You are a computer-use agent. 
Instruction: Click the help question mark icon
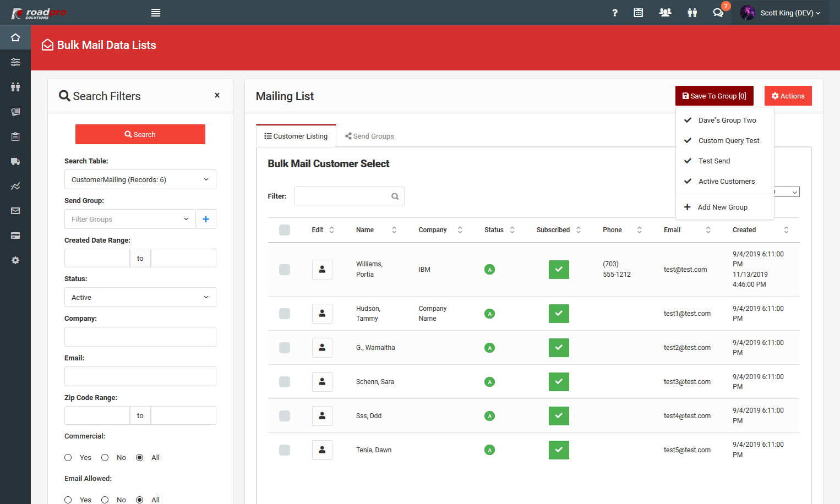pos(615,13)
